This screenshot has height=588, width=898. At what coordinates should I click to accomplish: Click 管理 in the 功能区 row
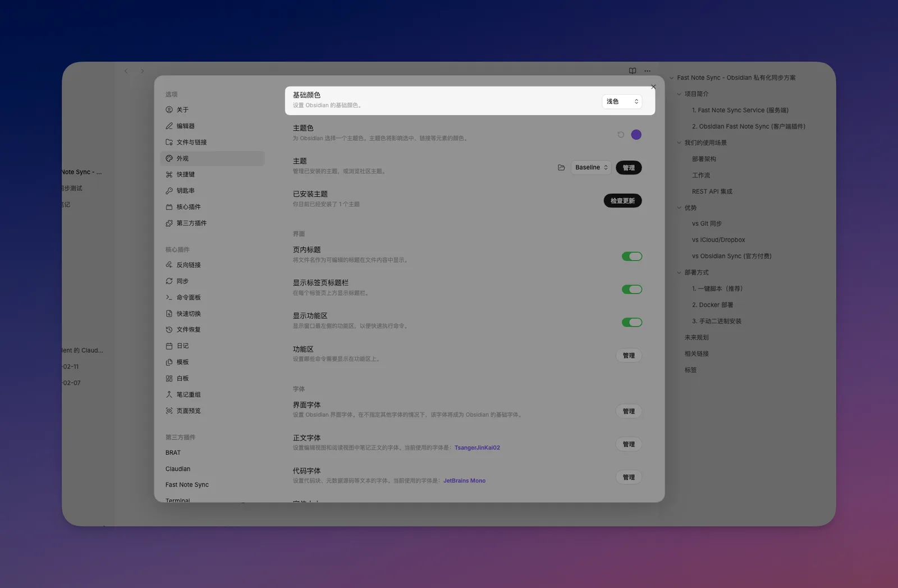[629, 356]
